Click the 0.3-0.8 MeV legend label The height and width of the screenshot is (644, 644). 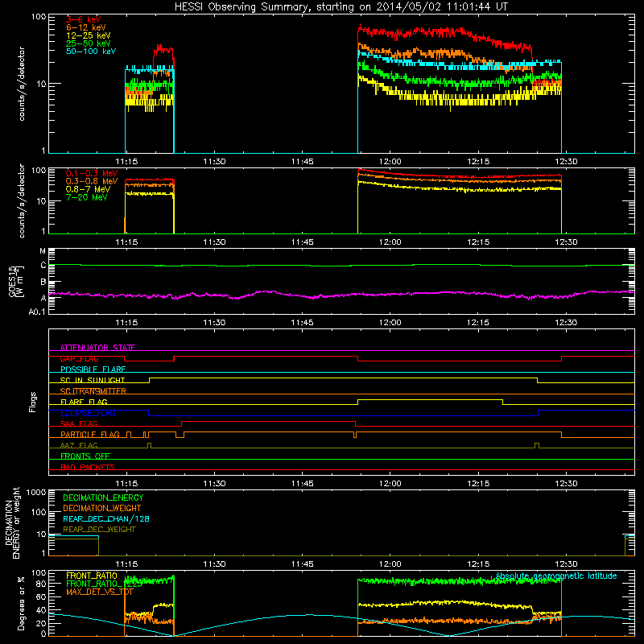92,181
